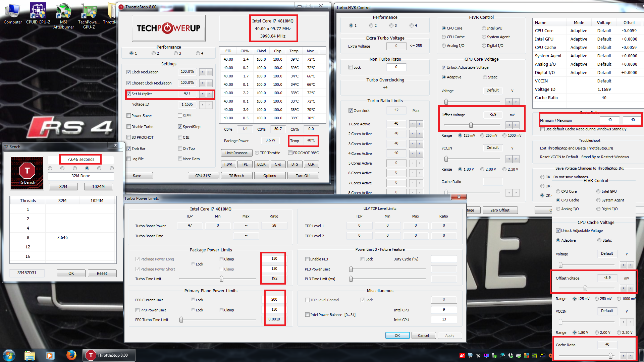The width and height of the screenshot is (644, 362).
Task: Open the FIVR button in ThrottleStop
Action: pos(228,164)
